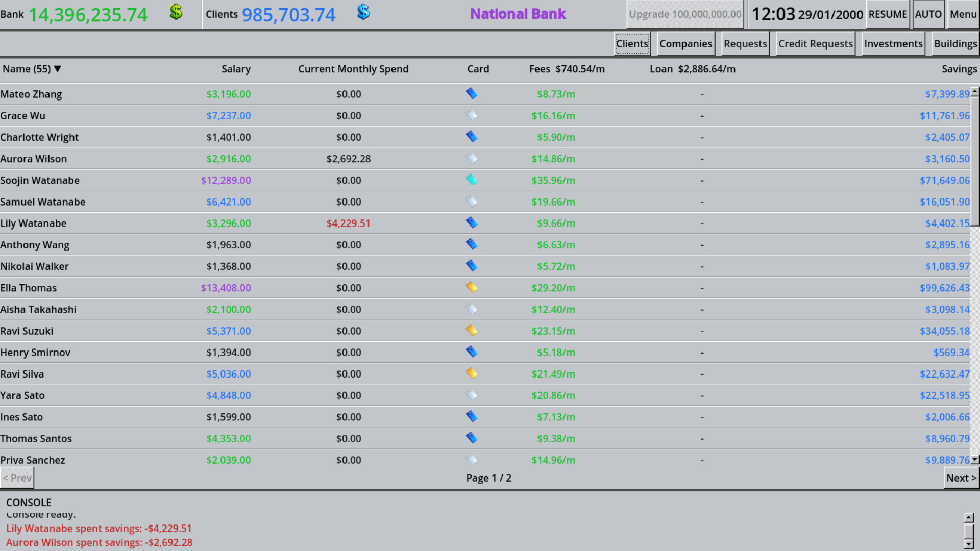Viewport: 980px width, 551px height.
Task: Switch to the Companies tab
Action: click(x=685, y=44)
